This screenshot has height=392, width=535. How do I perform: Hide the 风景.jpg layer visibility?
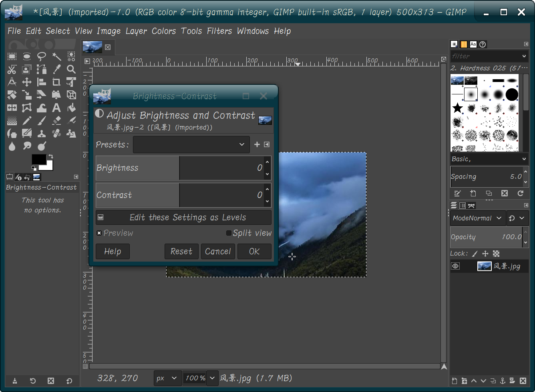[x=455, y=266]
